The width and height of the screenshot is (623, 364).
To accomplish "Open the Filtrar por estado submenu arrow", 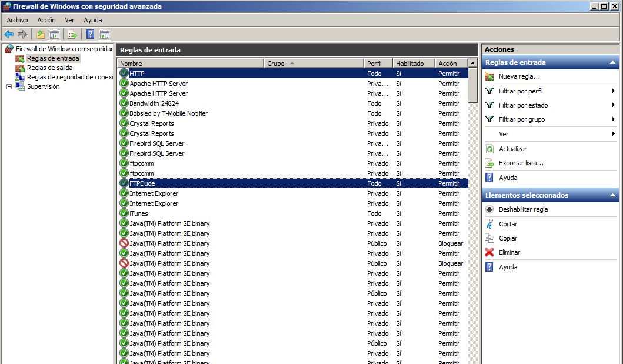I will 613,105.
